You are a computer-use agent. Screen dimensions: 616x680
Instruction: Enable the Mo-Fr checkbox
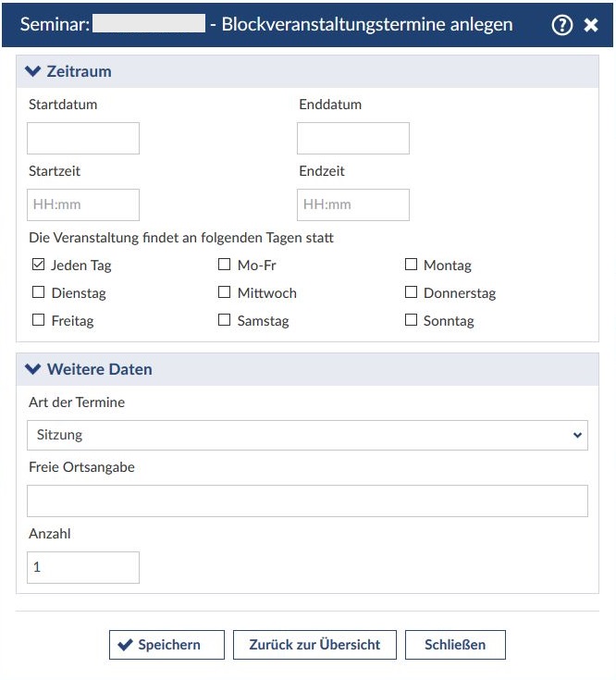point(225,266)
